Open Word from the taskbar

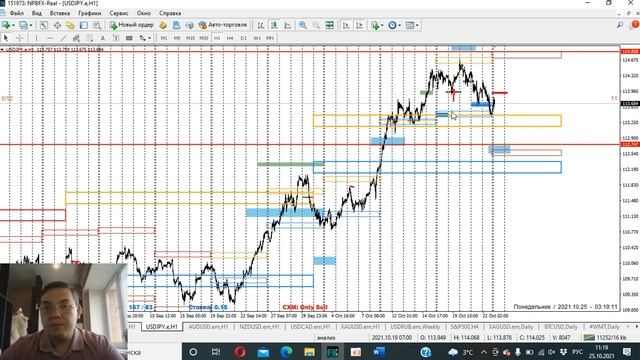(x=379, y=351)
